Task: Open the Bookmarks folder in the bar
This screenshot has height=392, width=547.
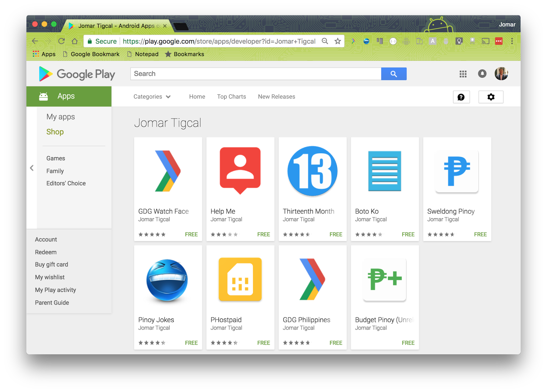Action: (185, 54)
